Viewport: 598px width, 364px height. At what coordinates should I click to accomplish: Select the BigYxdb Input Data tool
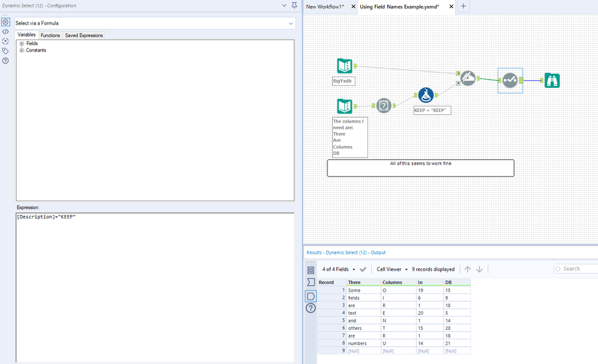[345, 66]
